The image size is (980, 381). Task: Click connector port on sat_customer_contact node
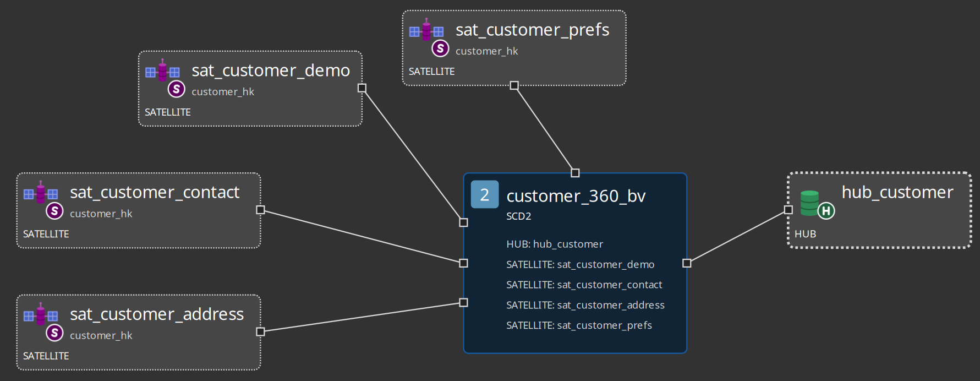pyautogui.click(x=261, y=210)
